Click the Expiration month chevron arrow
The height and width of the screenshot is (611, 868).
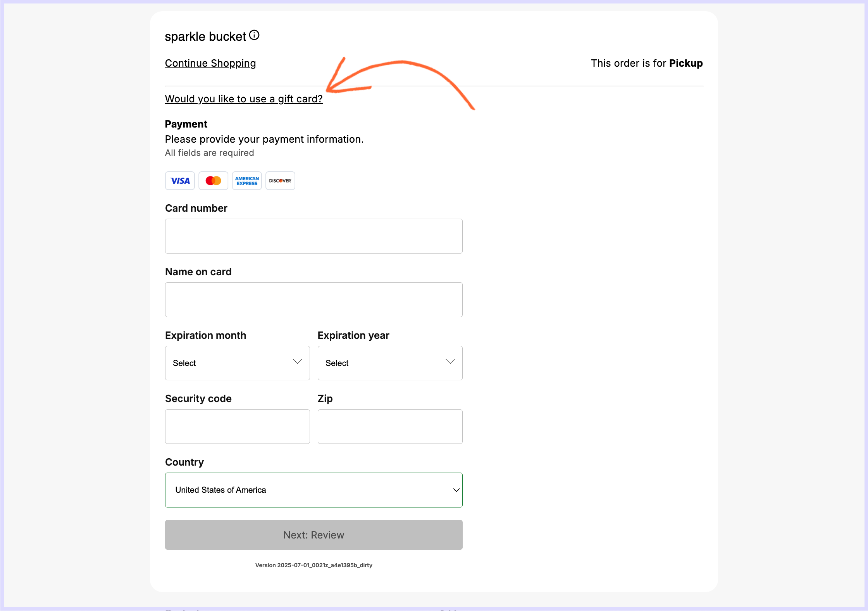click(x=297, y=362)
